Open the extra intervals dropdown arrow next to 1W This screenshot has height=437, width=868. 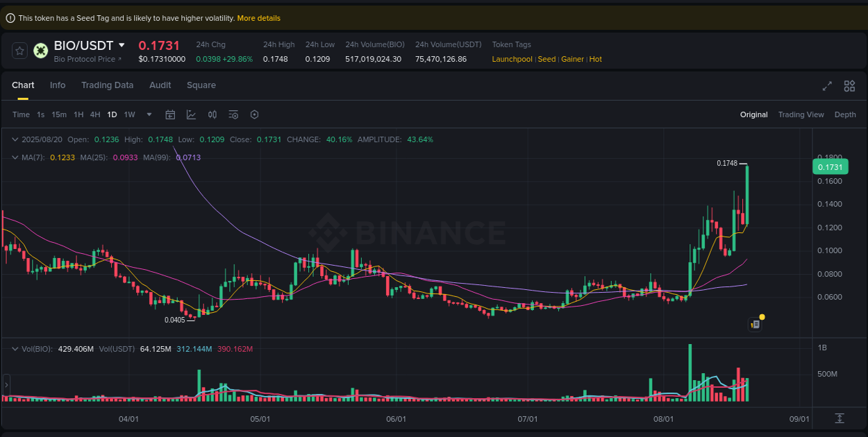pos(148,114)
